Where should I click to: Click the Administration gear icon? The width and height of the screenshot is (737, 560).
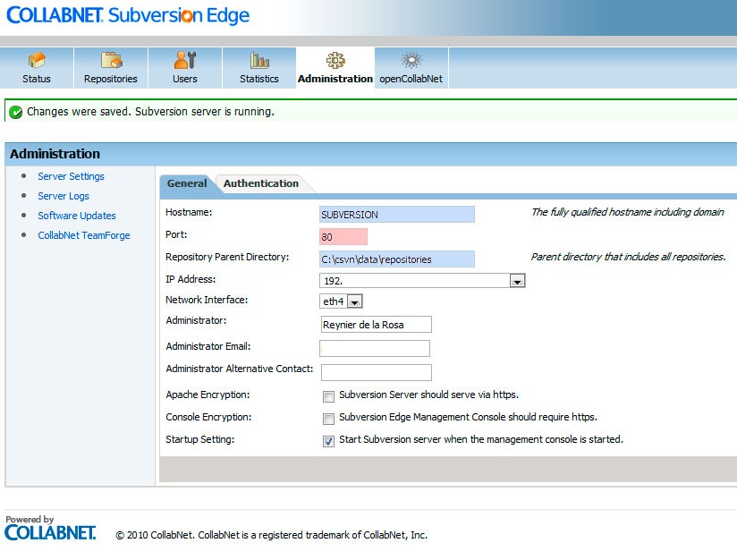[x=335, y=59]
